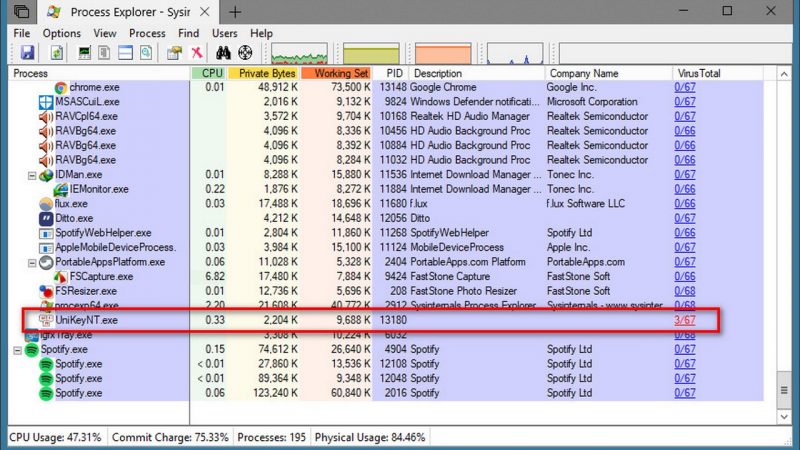This screenshot has width=800, height=450.
Task: Open FSCapture.exe 0/66 VirusTotal link
Action: pos(684,277)
